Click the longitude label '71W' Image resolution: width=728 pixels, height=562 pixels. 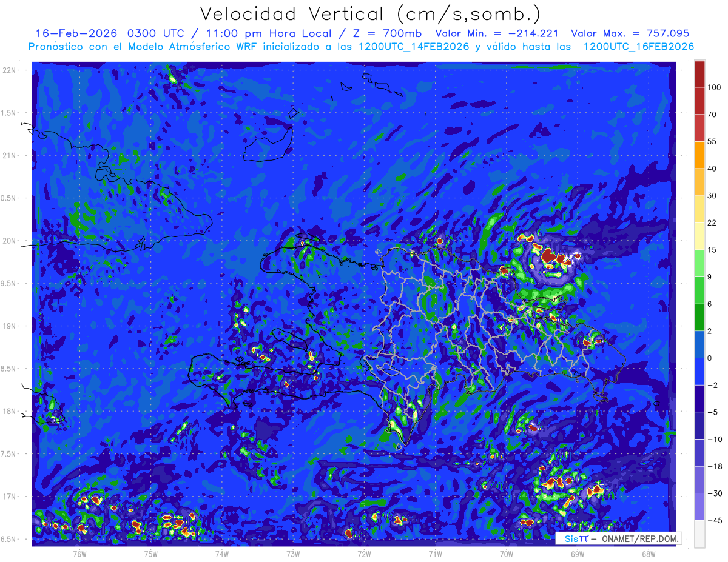435,554
